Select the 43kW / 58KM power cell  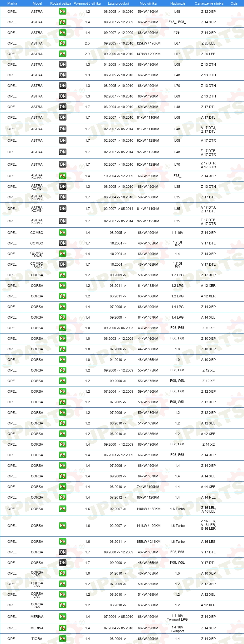148,328
